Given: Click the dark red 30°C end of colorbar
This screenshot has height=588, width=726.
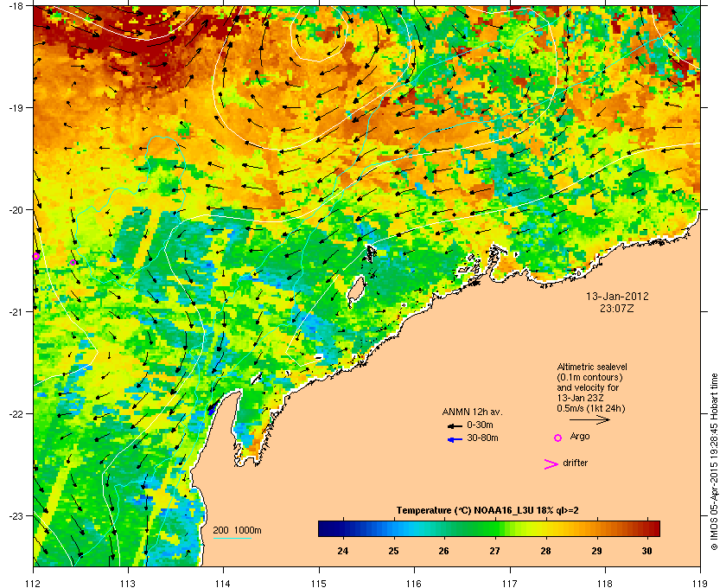Looking at the screenshot, I should pos(652,528).
